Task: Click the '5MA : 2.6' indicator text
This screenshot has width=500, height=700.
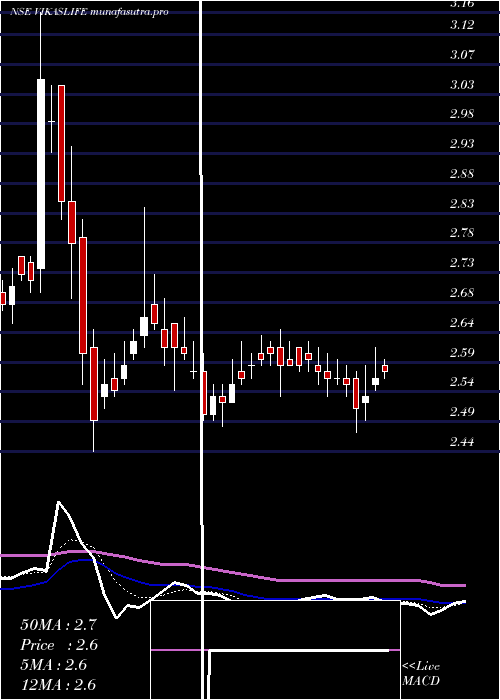Action: (54, 665)
